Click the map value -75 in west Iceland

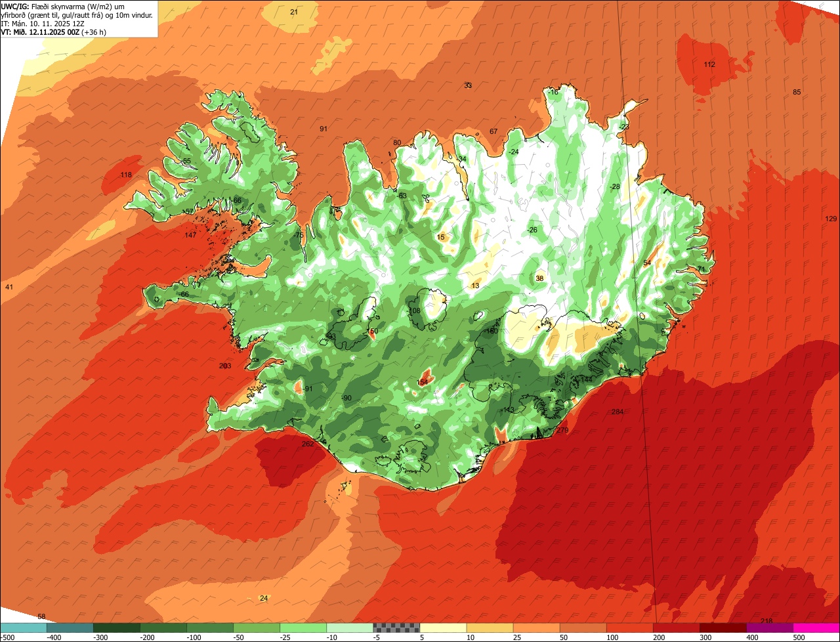299,235
